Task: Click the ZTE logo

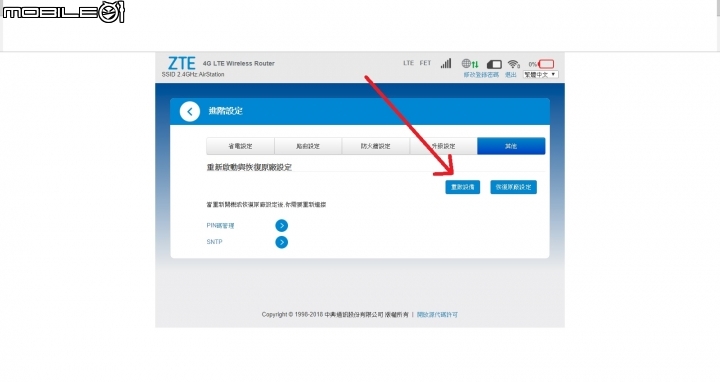Action: click(x=181, y=63)
